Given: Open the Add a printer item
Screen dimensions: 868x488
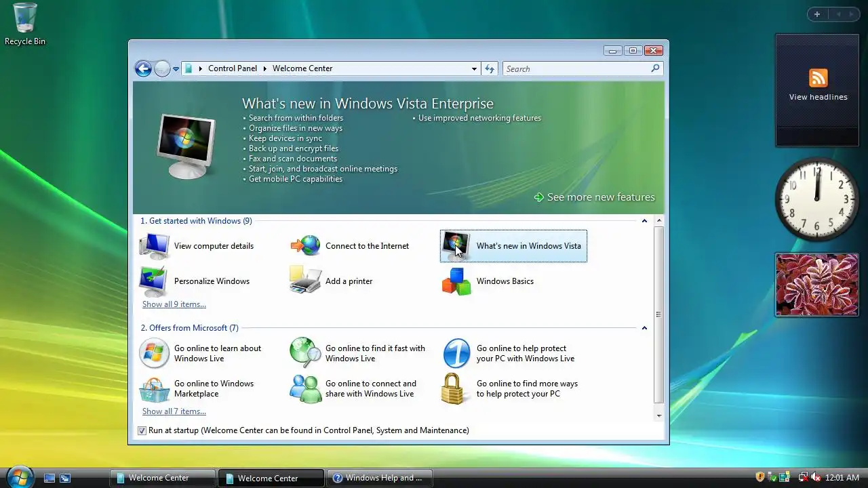Looking at the screenshot, I should [x=332, y=281].
